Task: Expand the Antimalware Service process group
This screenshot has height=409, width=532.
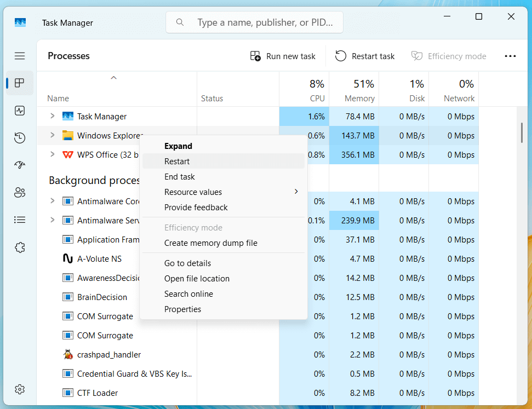Action: click(53, 220)
